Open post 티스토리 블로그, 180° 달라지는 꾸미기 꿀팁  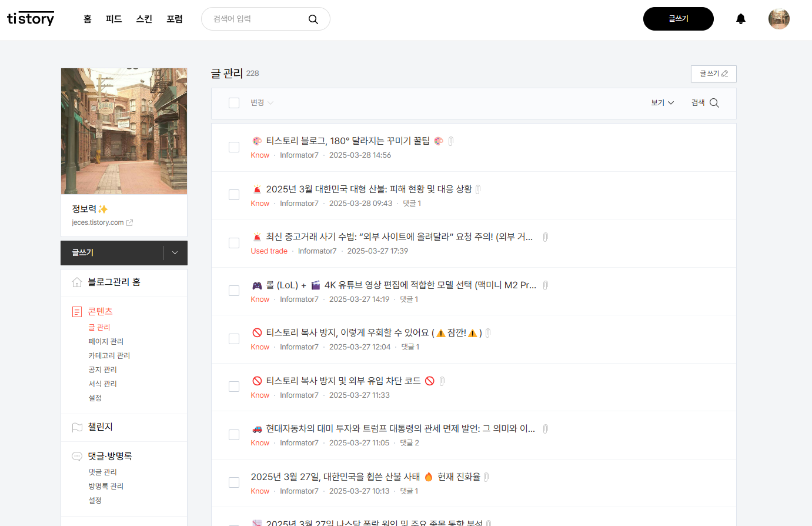[348, 141]
